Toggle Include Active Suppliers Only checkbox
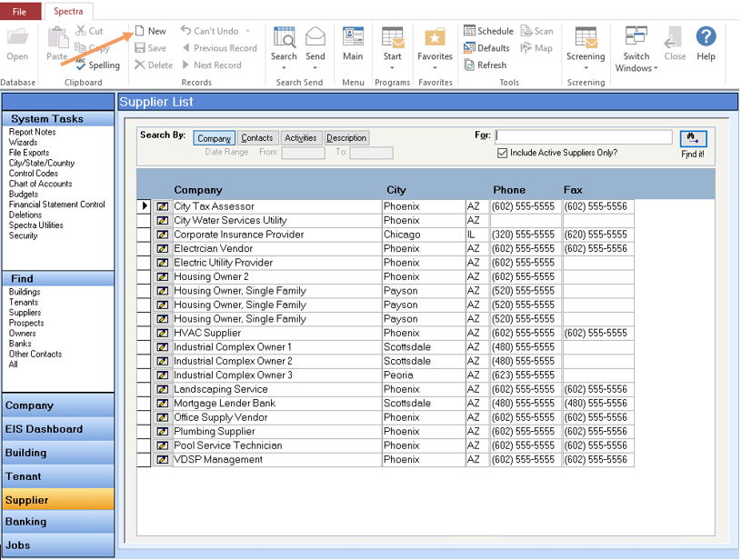This screenshot has width=741, height=560. point(503,153)
